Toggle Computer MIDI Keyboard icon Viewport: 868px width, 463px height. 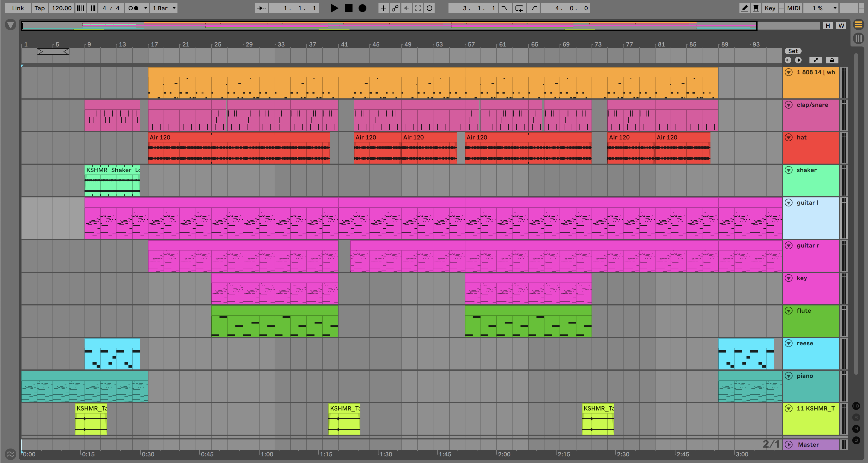(x=756, y=8)
